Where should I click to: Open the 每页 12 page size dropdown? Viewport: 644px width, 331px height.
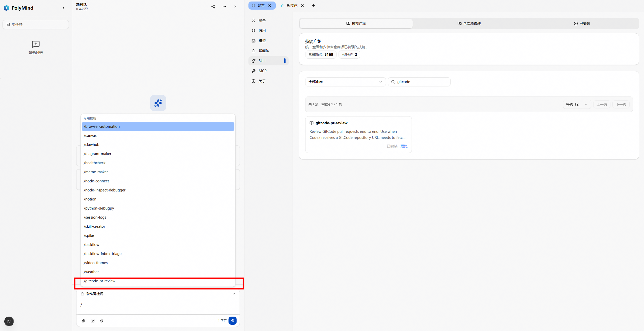(x=577, y=104)
